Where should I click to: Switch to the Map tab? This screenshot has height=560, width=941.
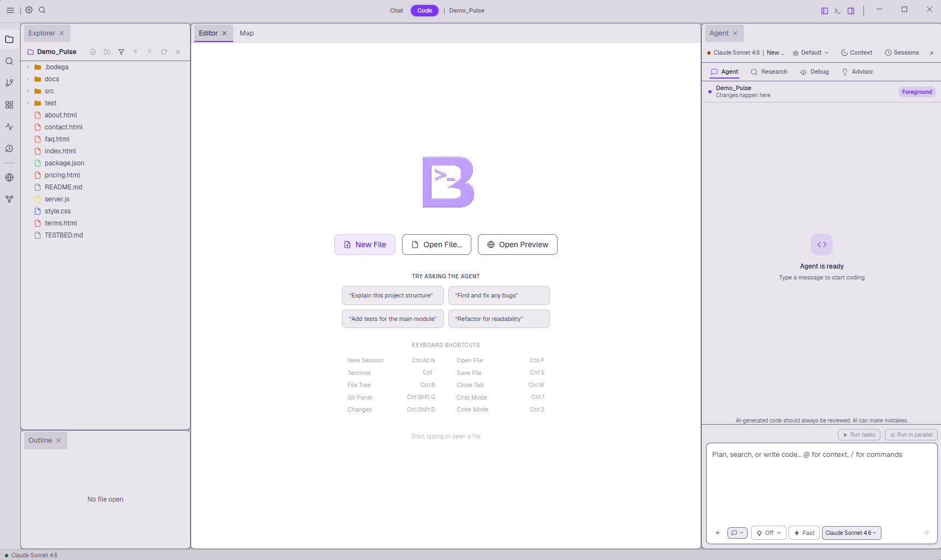click(247, 33)
